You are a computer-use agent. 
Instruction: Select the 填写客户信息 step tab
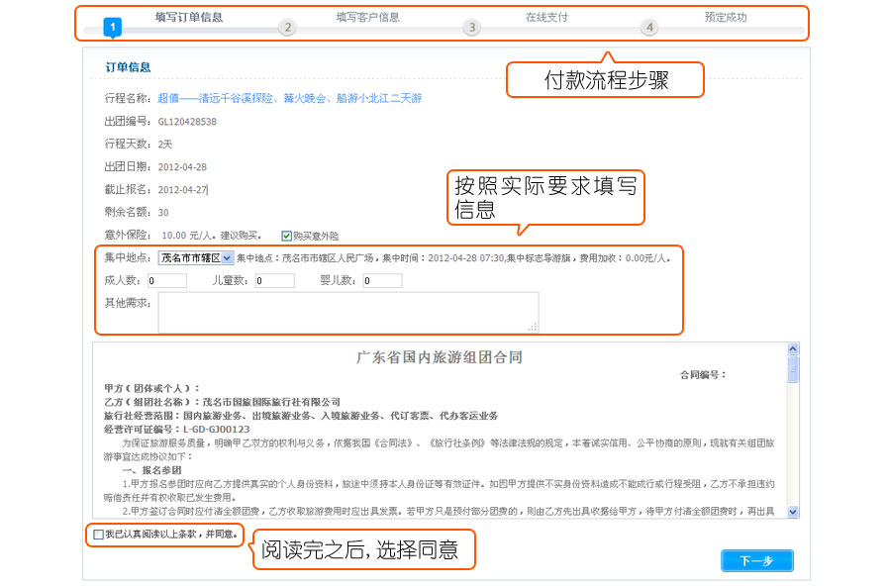[x=367, y=17]
